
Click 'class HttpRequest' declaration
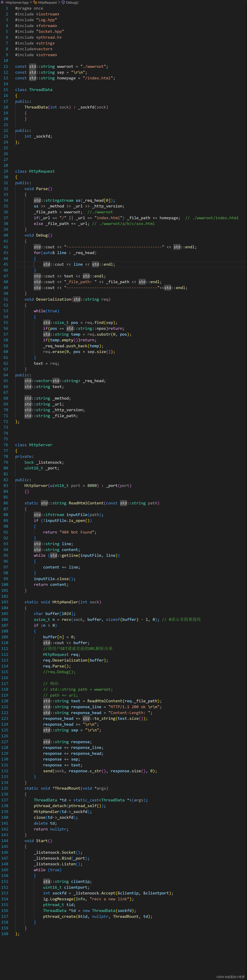pos(35,171)
